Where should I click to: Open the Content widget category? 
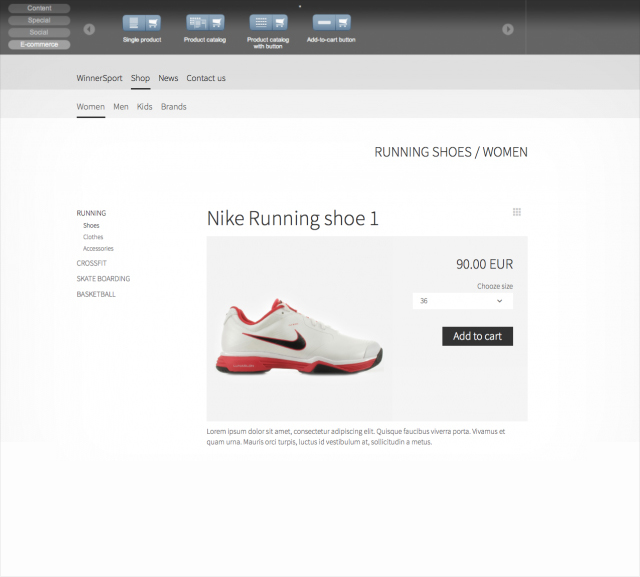(x=39, y=8)
